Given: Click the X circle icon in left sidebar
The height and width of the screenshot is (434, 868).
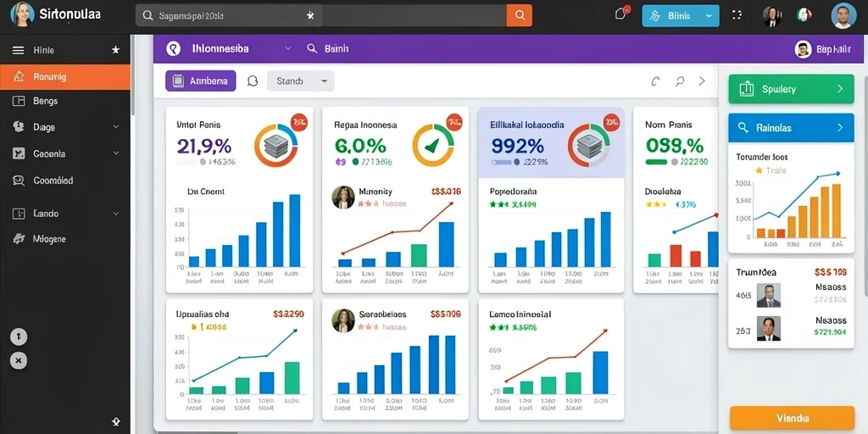Looking at the screenshot, I should tap(19, 361).
